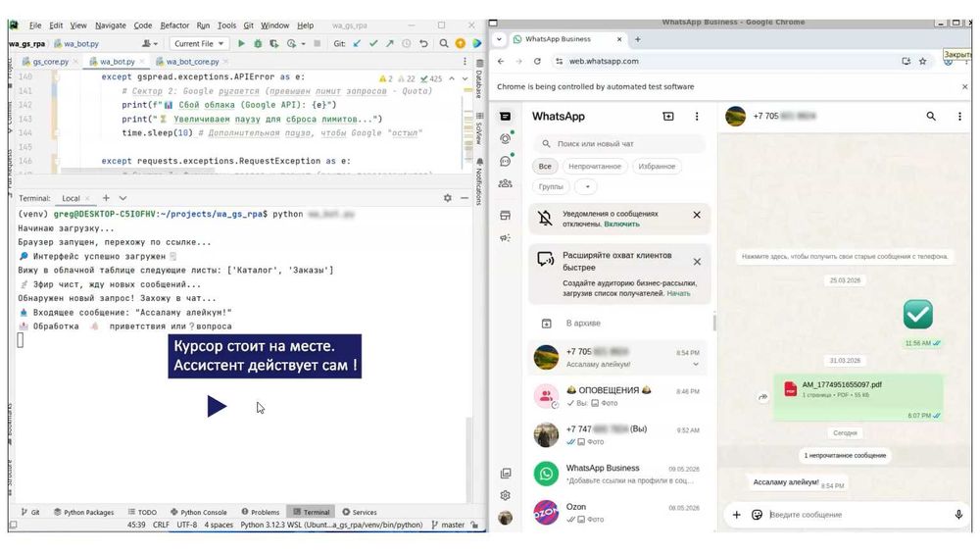Run the current file with the green play icon
Image resolution: width=980 pixels, height=552 pixels.
(241, 44)
